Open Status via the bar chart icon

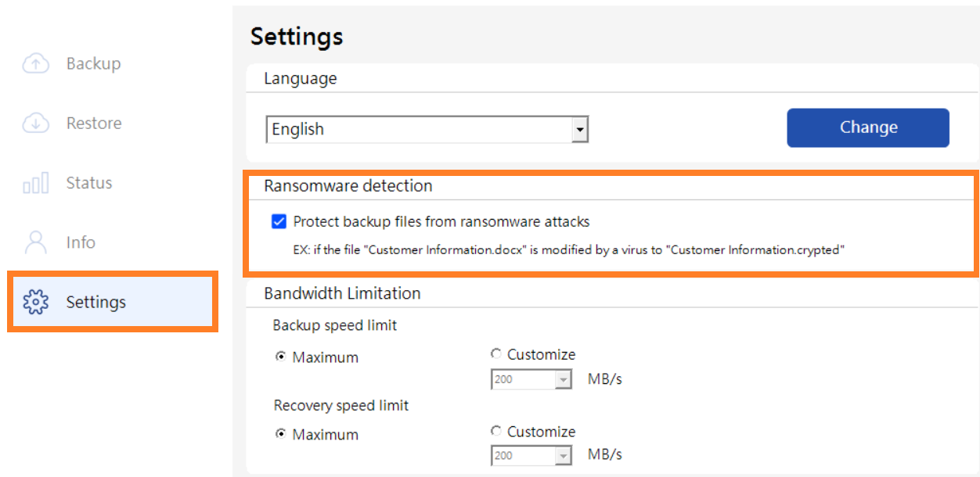(35, 182)
